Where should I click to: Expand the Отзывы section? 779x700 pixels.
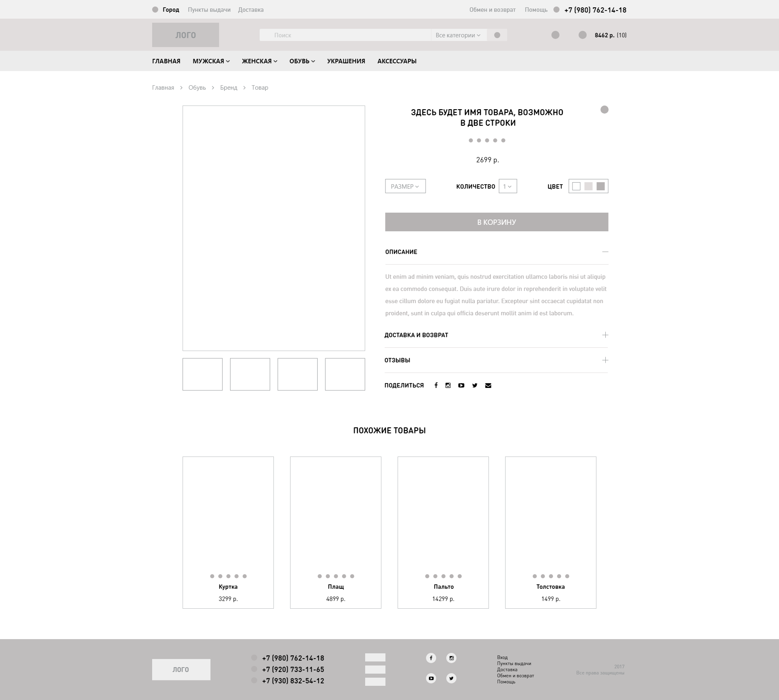pyautogui.click(x=605, y=360)
